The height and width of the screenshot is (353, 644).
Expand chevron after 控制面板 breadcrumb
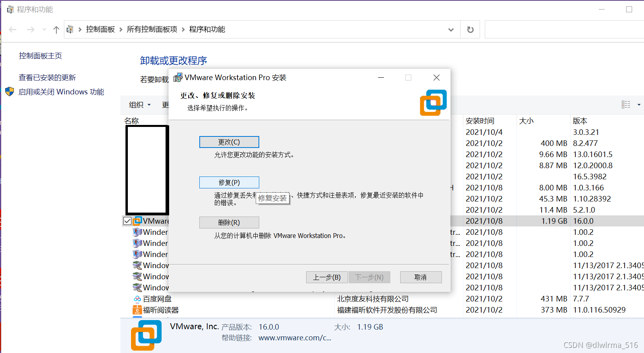tap(121, 29)
